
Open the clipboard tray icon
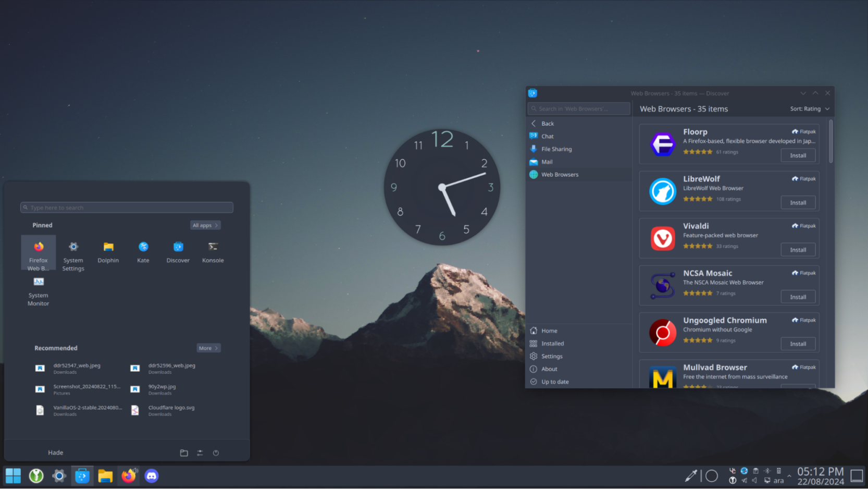(755, 471)
